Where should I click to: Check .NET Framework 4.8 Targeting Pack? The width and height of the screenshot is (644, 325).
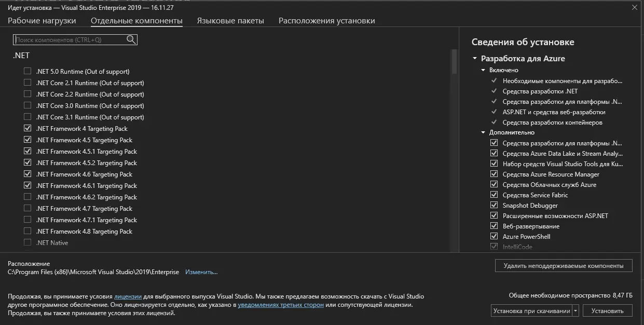28,231
